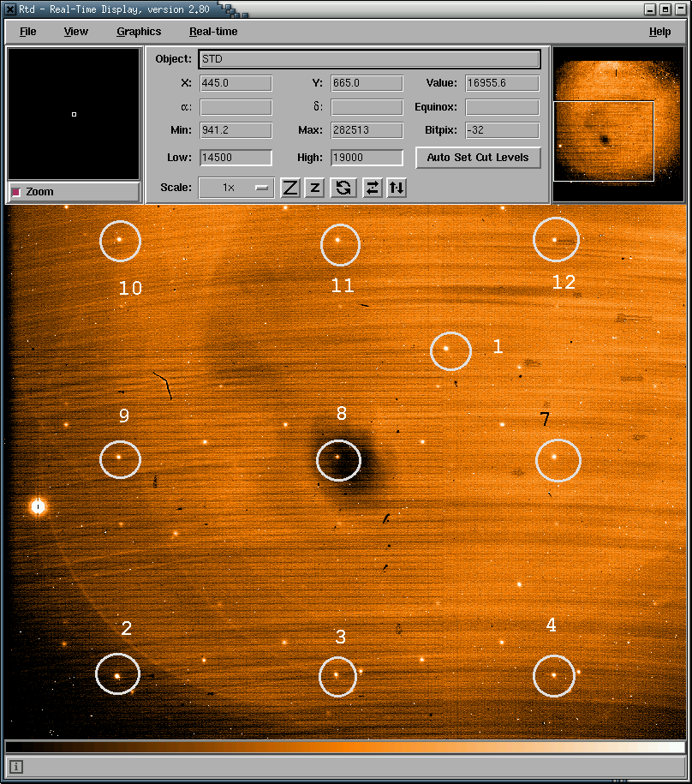This screenshot has width=692, height=784.
Task: Click the black zoom preview window
Action: pos(74,114)
